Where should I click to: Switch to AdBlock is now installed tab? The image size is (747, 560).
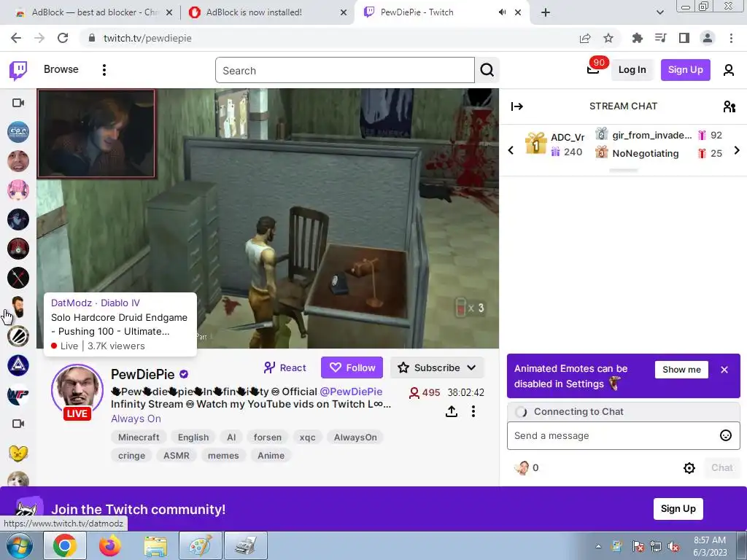[267, 12]
